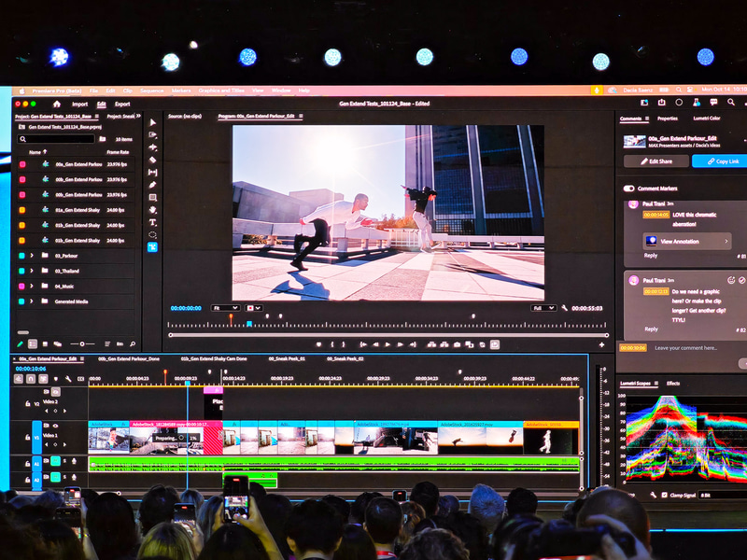Viewport: 747px width, 560px height.
Task: Toggle lock on Video 1 track
Action: click(28, 437)
